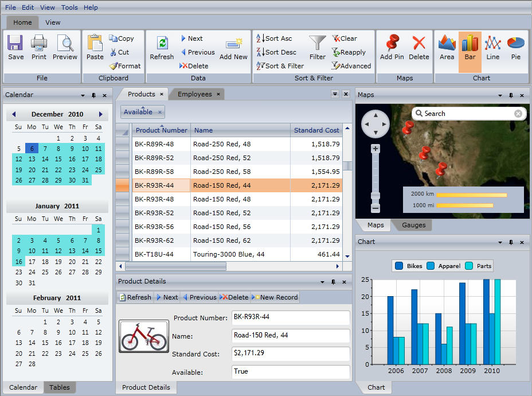Pin the Calendar panel
The width and height of the screenshot is (532, 396).
[93, 95]
